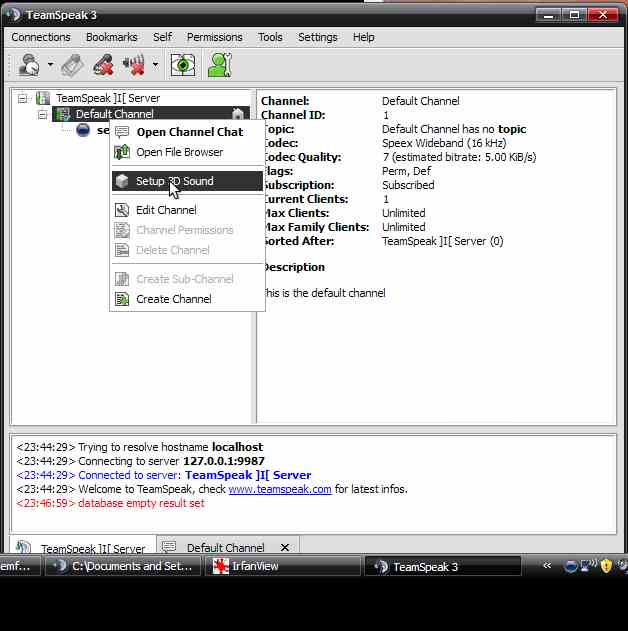Open the dropdown arrow beside the Connect icon
Screen dimensions: 628x631
tap(50, 64)
